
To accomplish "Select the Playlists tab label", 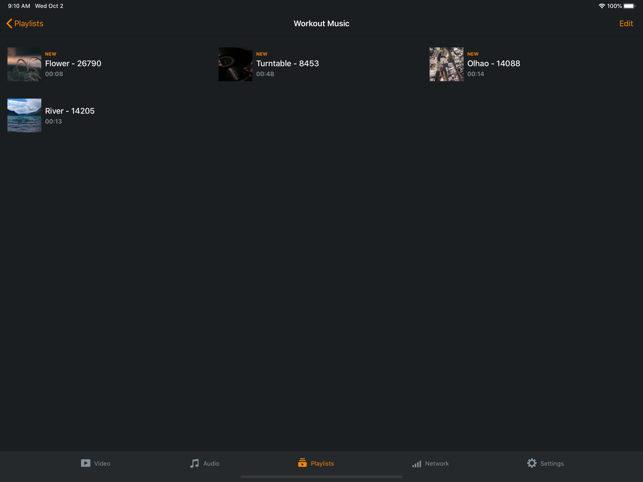I will pos(322,464).
